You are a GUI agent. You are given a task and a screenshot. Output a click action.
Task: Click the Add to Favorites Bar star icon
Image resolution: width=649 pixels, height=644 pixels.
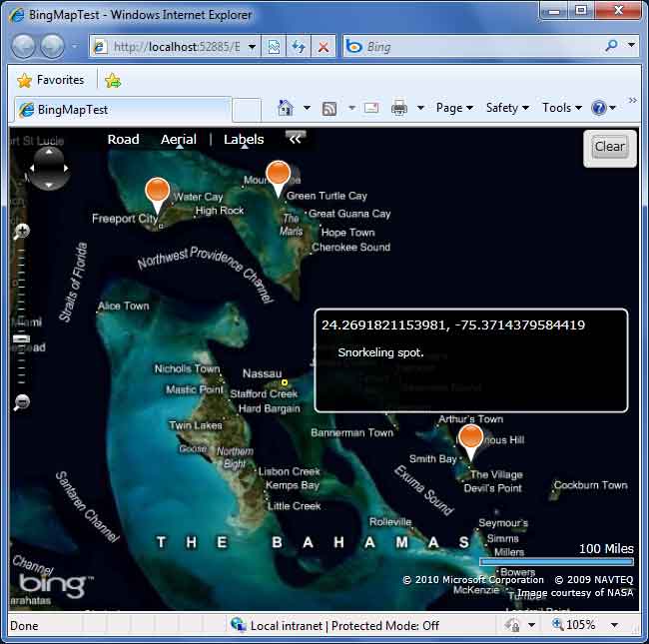coord(113,80)
